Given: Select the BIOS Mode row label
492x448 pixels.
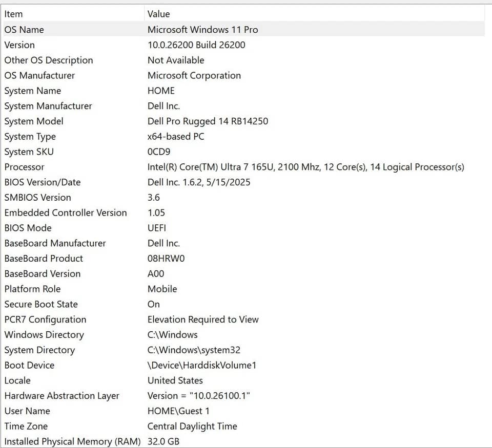Looking at the screenshot, I should [x=28, y=228].
